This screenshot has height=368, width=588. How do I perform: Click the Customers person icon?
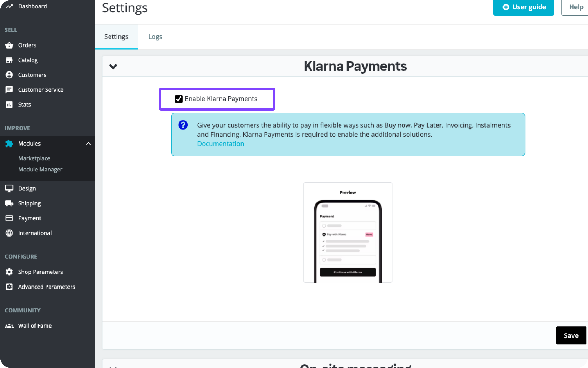(9, 75)
